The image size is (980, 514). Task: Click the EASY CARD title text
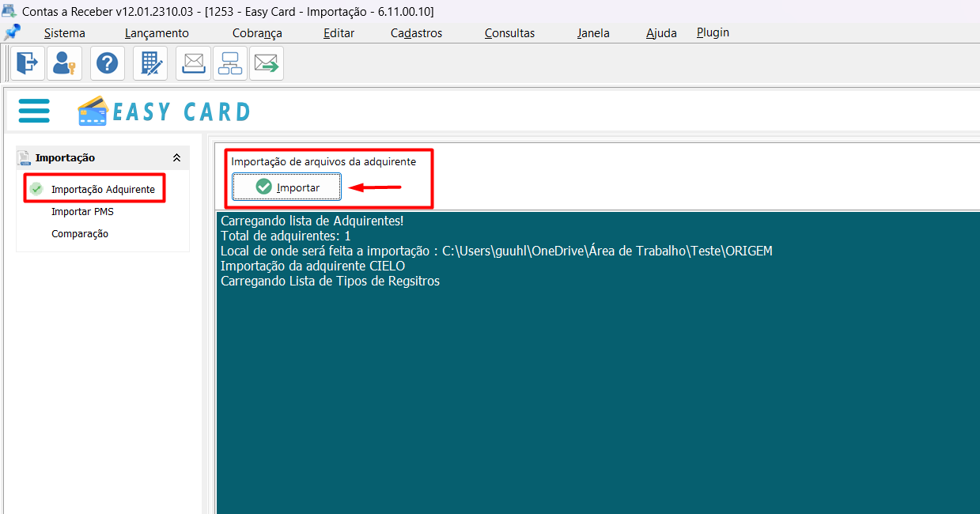[x=182, y=111]
